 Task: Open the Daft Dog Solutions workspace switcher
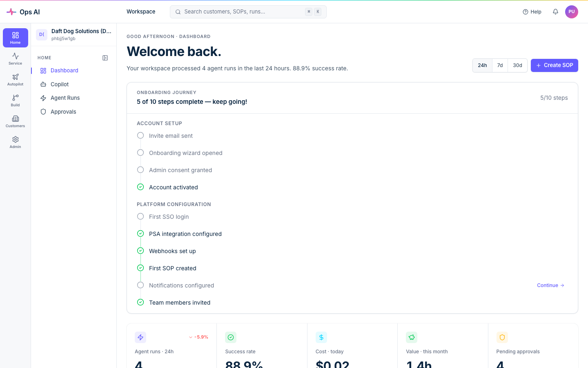pos(73,35)
